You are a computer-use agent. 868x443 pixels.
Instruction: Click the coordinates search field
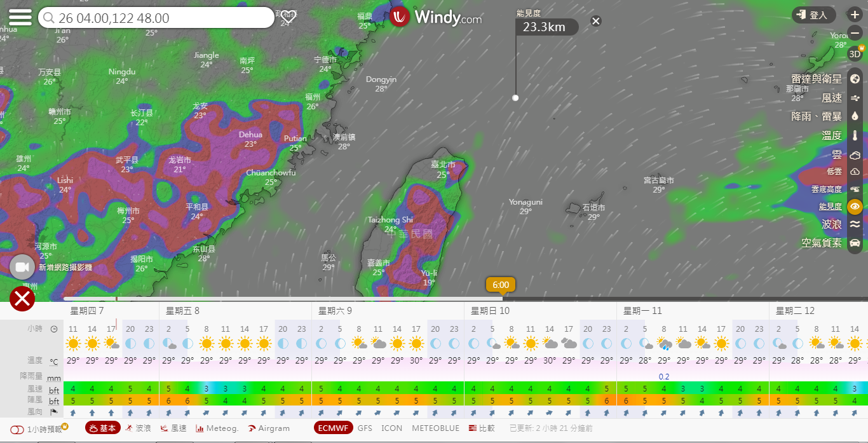(156, 18)
